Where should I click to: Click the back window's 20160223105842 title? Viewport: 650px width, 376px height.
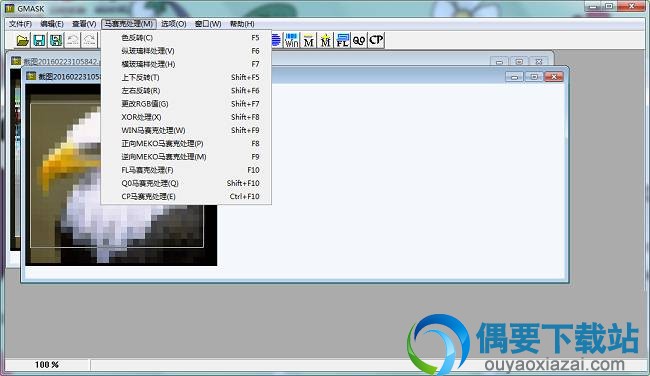tap(61, 62)
